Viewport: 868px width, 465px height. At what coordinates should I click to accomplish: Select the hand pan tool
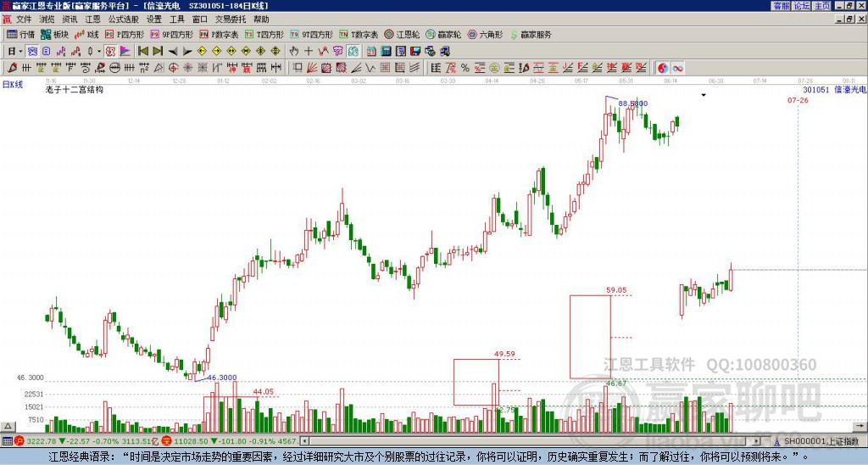tap(294, 51)
